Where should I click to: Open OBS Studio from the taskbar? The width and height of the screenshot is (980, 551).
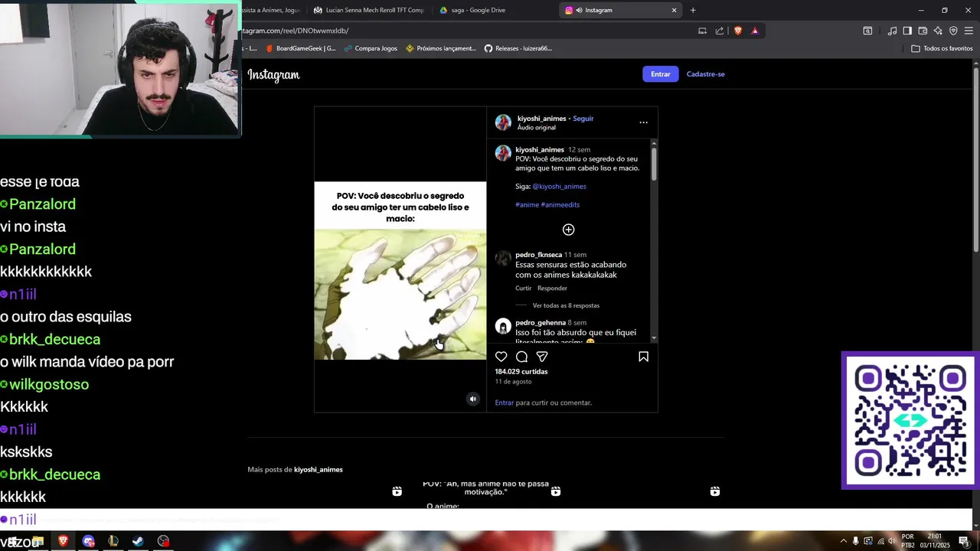pyautogui.click(x=163, y=541)
